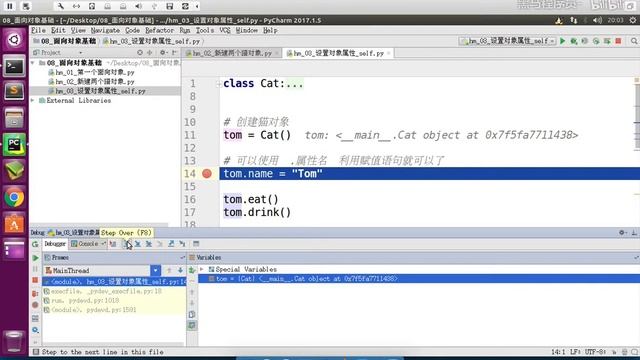Open Console tab options arrow
This screenshot has width=640, height=360.
tap(103, 244)
